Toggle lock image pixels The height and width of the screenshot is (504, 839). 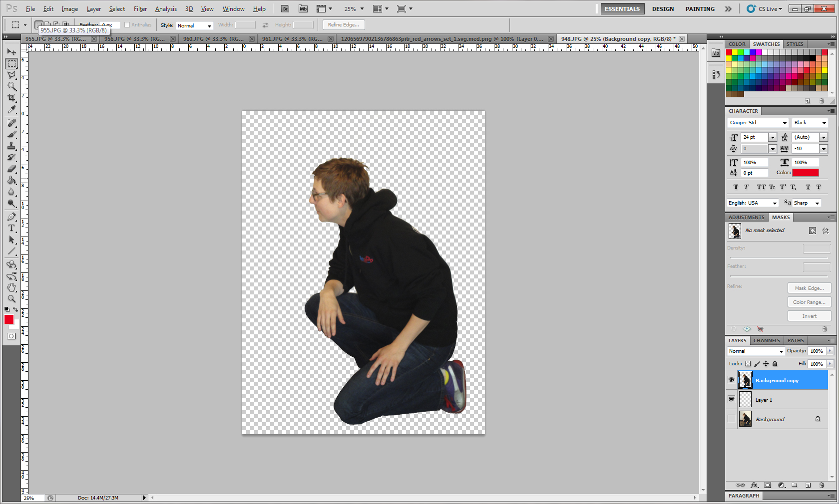(x=757, y=364)
